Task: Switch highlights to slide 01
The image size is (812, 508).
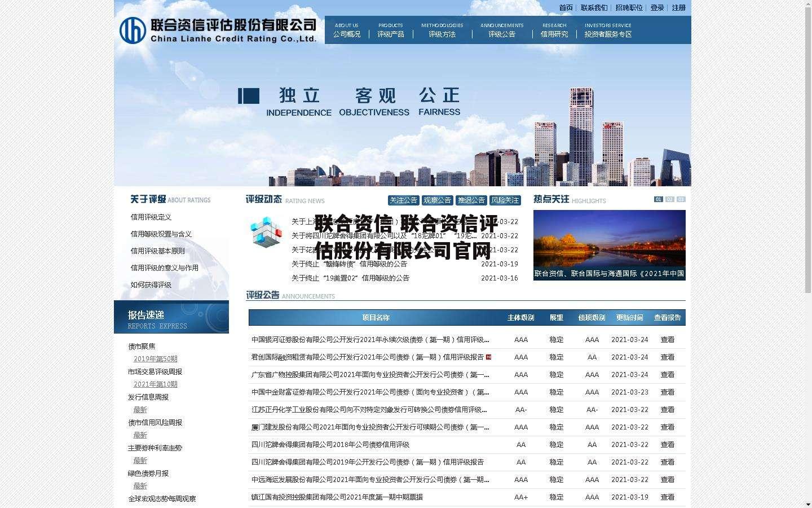Action: click(658, 199)
